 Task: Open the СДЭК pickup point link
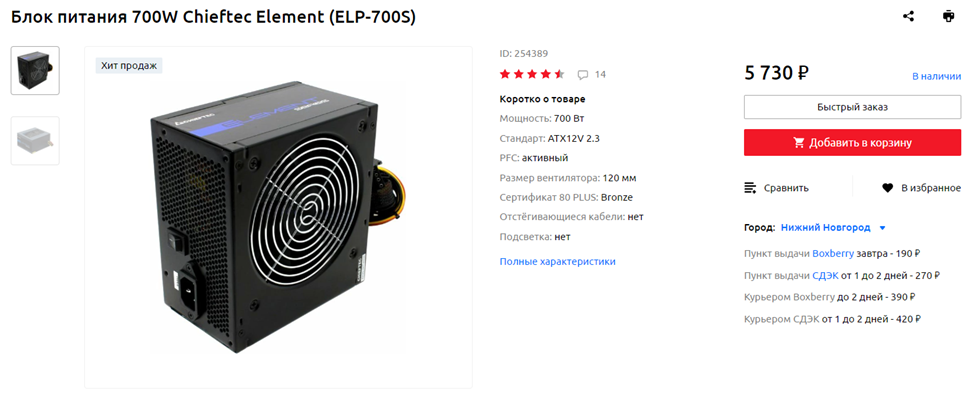tap(826, 275)
